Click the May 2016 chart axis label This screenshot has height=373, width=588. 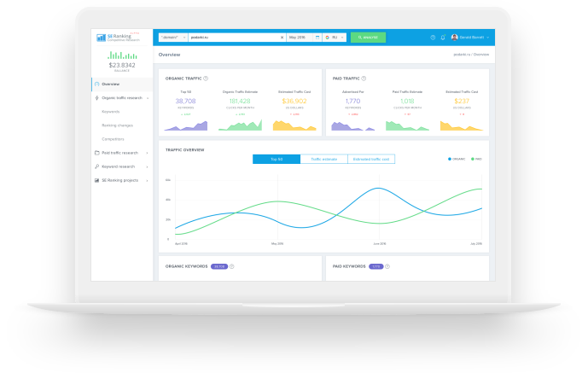point(277,243)
